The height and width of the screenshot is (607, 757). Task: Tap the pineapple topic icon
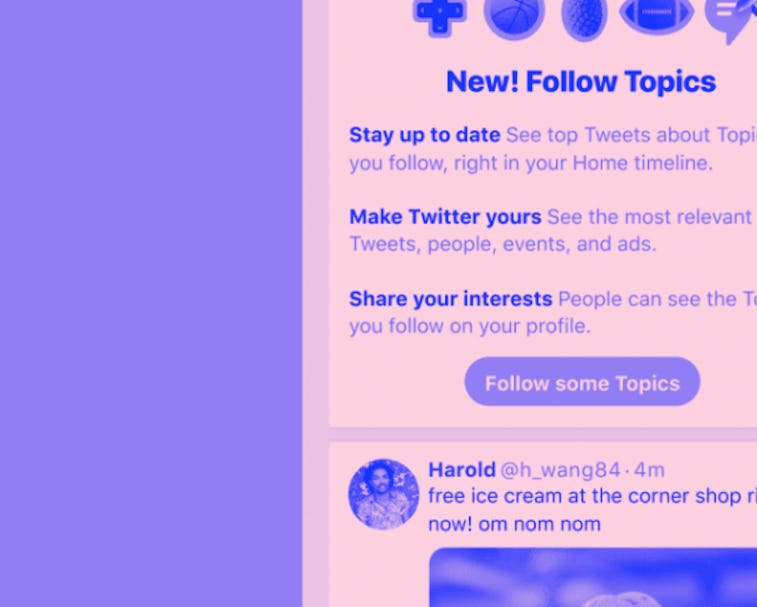584,17
